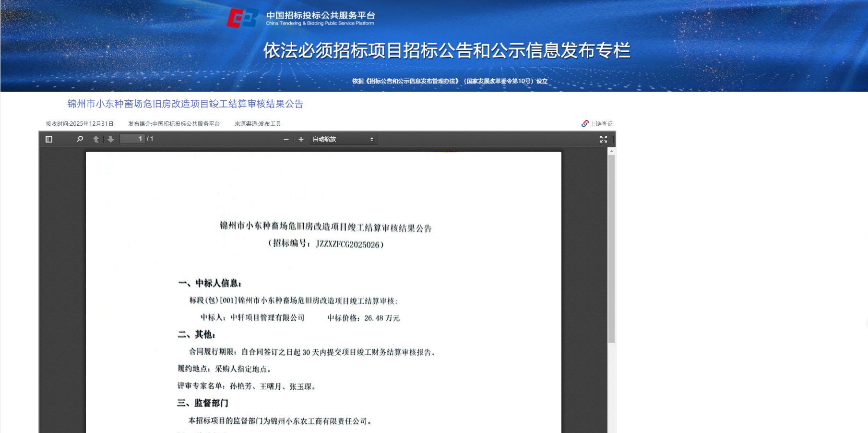Click the page number input field
Viewport: 868px width, 433px height.
[132, 139]
